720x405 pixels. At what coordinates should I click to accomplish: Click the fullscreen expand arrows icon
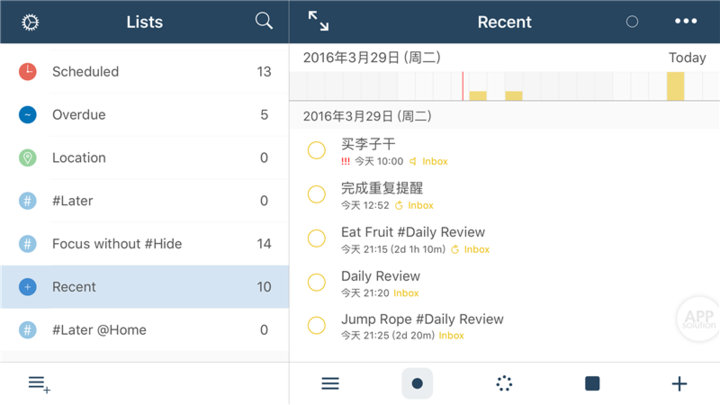(x=318, y=21)
